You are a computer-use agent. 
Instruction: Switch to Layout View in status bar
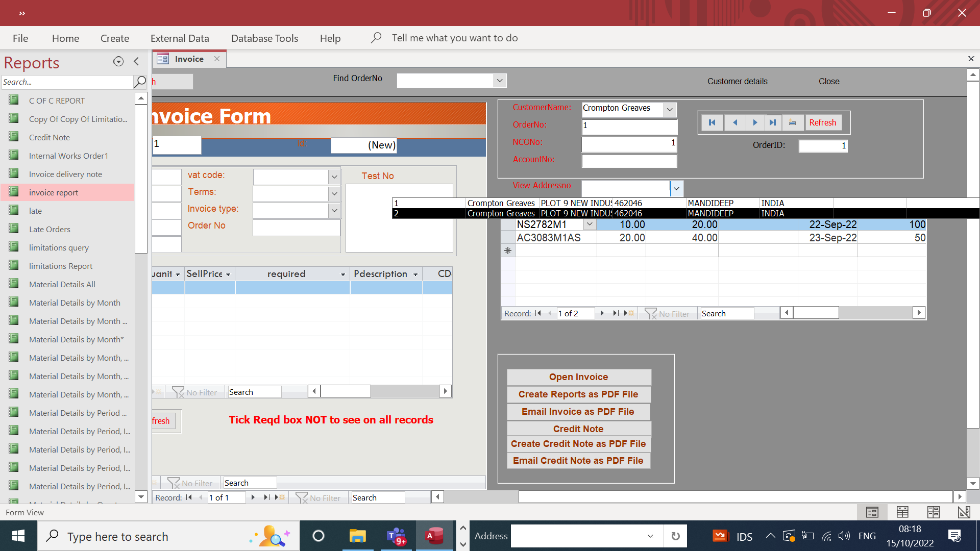(933, 512)
